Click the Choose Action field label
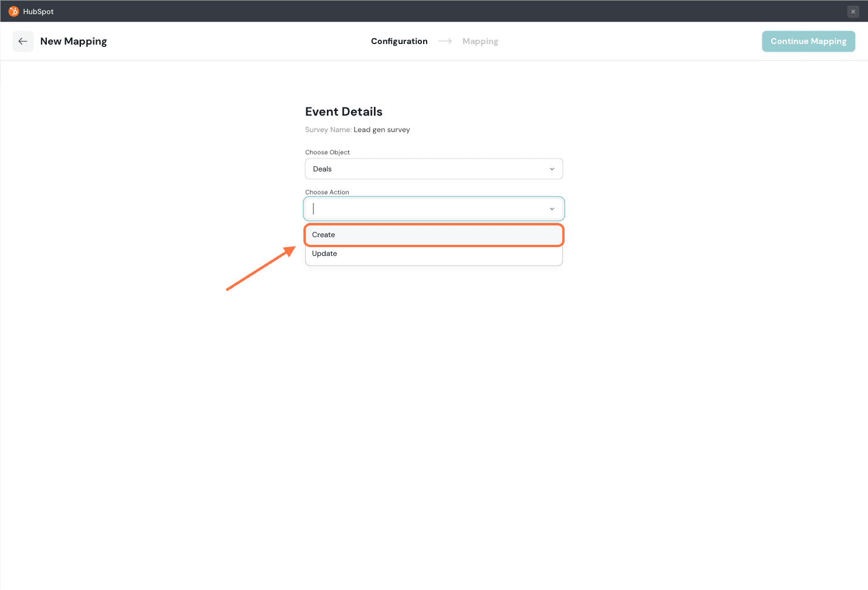This screenshot has width=868, height=590. pos(327,192)
